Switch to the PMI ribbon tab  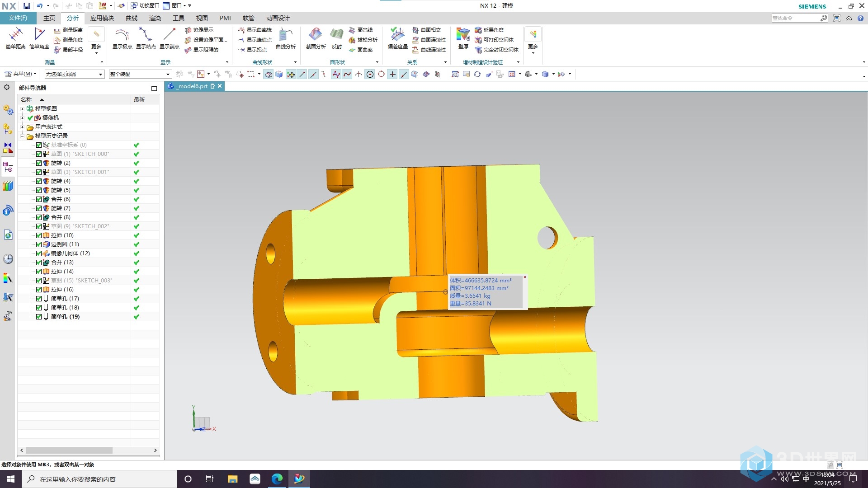click(225, 18)
